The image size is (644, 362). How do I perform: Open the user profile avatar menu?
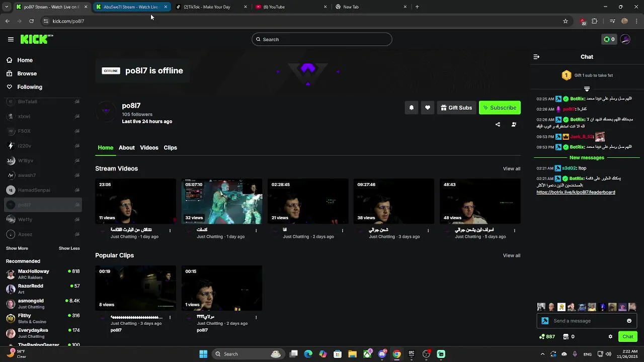625,39
